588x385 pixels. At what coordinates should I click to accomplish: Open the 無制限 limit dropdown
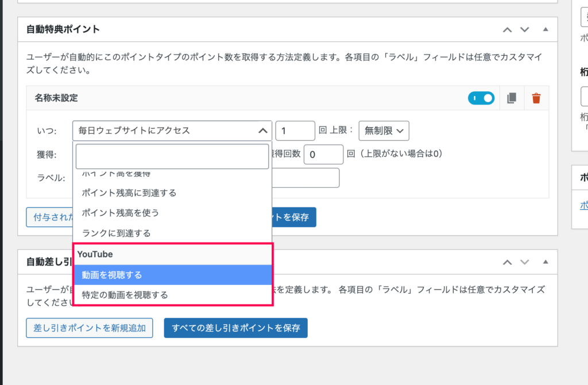(x=384, y=130)
